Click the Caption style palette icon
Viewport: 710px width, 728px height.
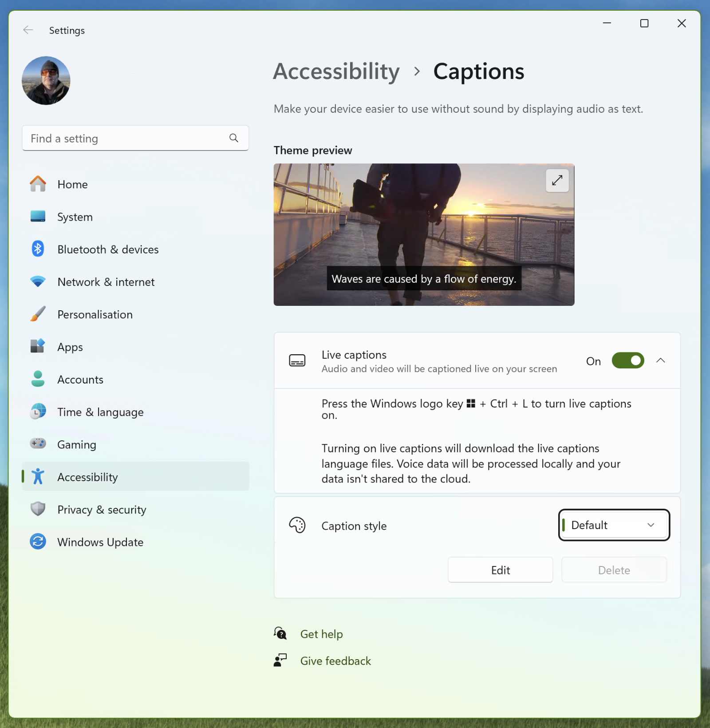297,526
